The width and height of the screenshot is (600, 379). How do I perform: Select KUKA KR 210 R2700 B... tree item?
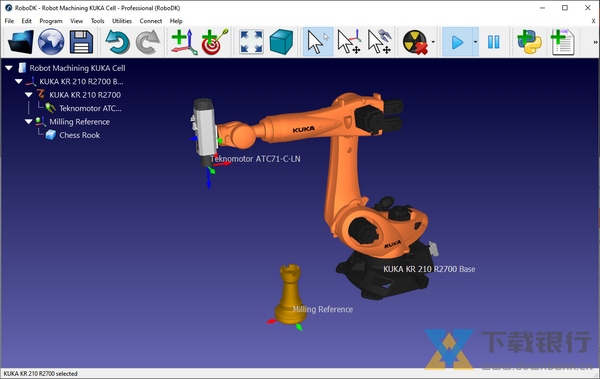[x=81, y=82]
